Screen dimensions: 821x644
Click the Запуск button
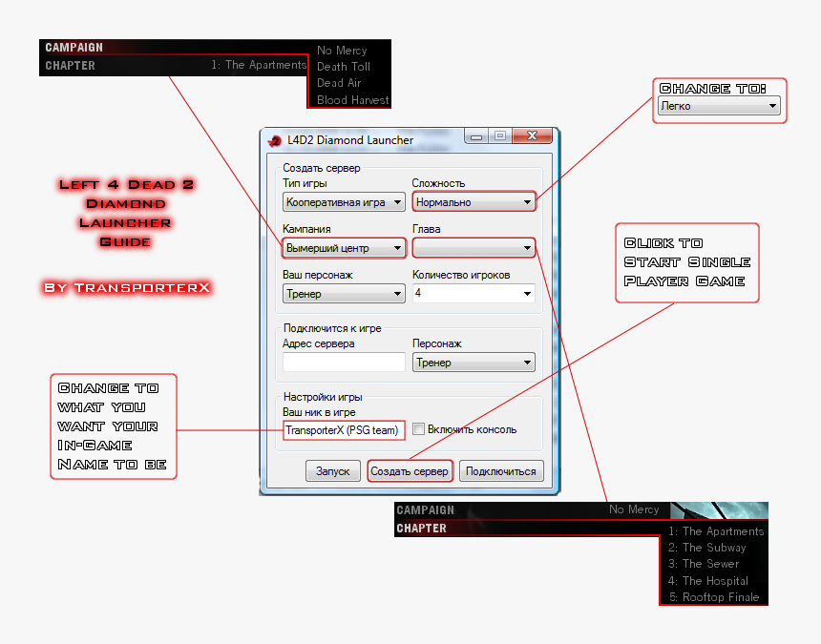tap(333, 471)
